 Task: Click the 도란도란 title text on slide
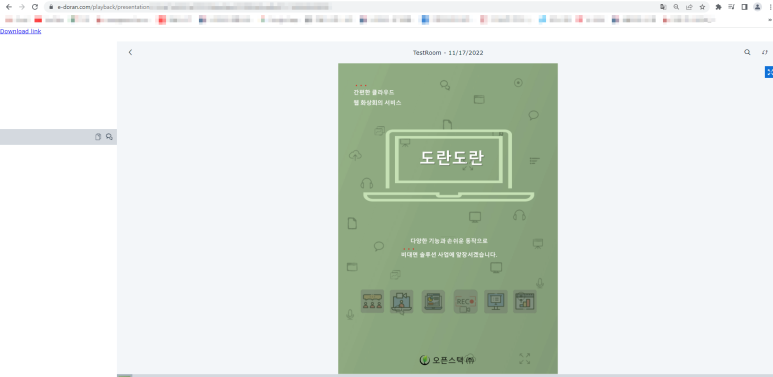tap(452, 158)
